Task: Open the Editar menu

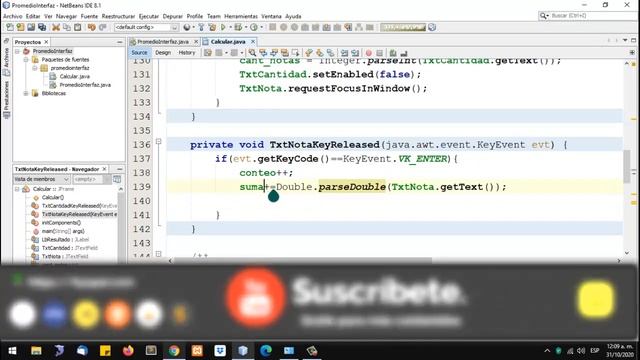Action: (x=33, y=16)
